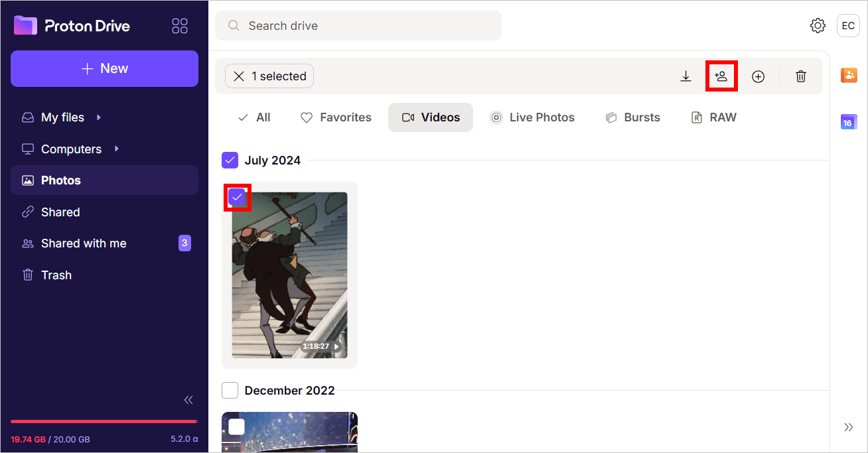Open the December 2022 video thumbnail
The height and width of the screenshot is (453, 868).
click(289, 432)
